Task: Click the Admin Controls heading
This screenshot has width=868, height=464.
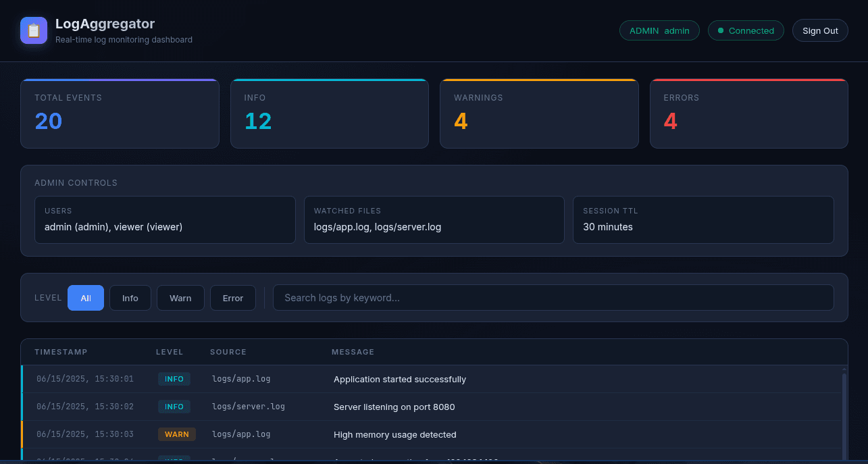Action: click(x=76, y=183)
